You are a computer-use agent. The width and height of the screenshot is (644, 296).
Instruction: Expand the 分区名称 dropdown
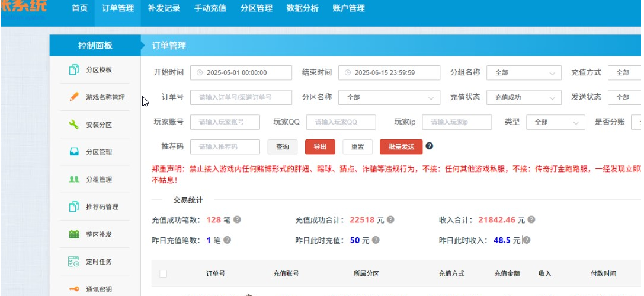click(x=389, y=97)
